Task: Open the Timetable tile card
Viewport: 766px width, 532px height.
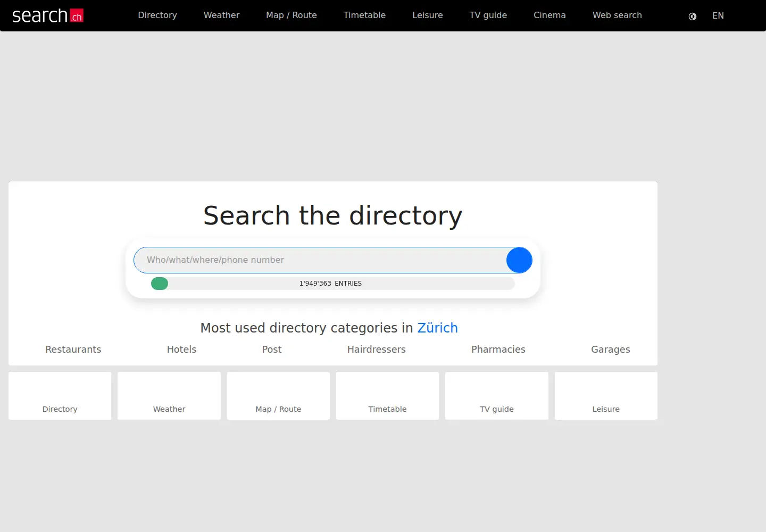Action: point(387,396)
